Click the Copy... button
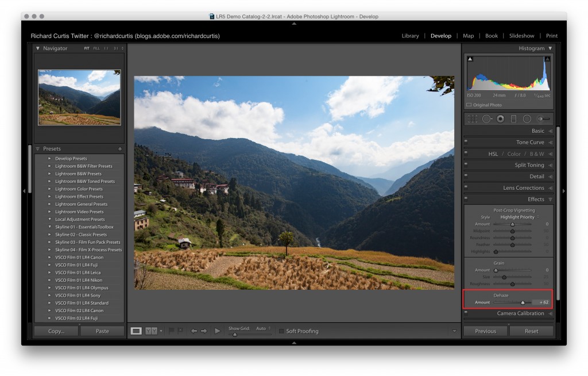This screenshot has height=376, width=588. click(56, 331)
